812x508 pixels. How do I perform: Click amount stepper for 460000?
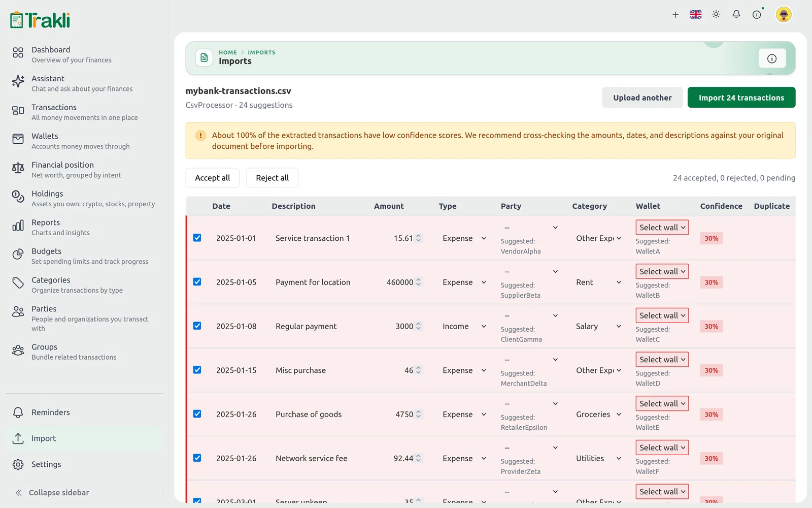(419, 282)
